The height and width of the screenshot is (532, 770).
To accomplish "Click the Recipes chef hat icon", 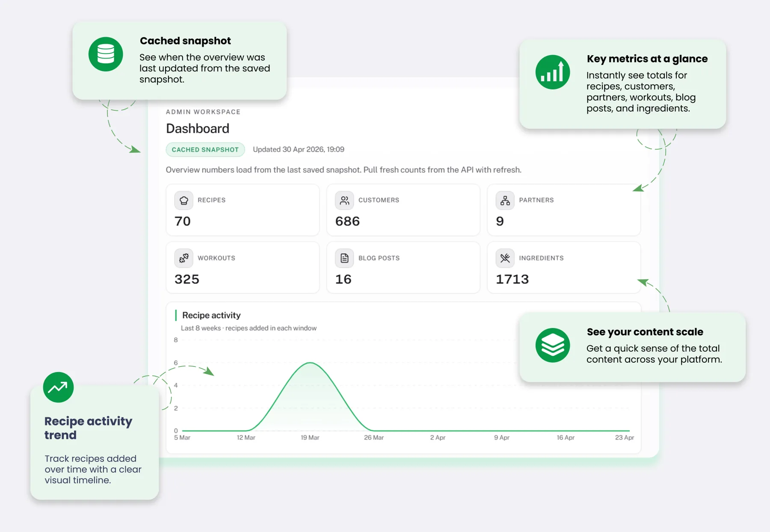I will click(184, 200).
